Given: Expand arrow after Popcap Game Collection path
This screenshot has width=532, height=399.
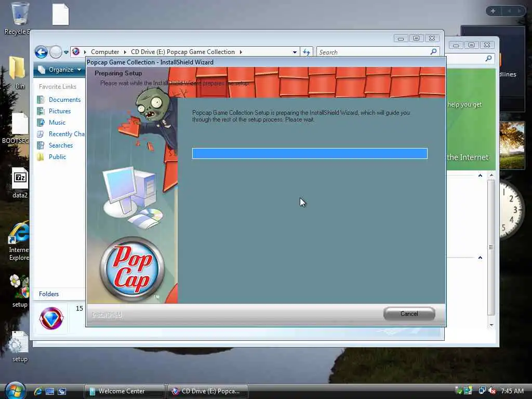Looking at the screenshot, I should tap(241, 52).
